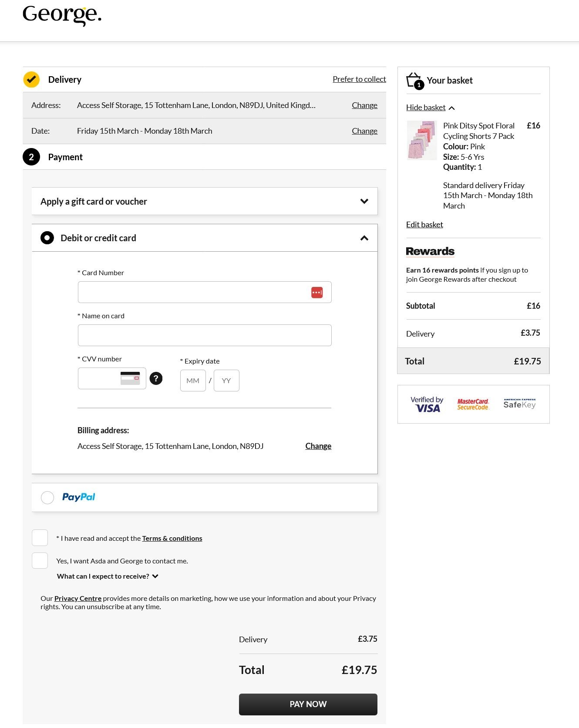This screenshot has height=728, width=579.
Task: Click the CVV help question mark icon
Action: tap(156, 378)
